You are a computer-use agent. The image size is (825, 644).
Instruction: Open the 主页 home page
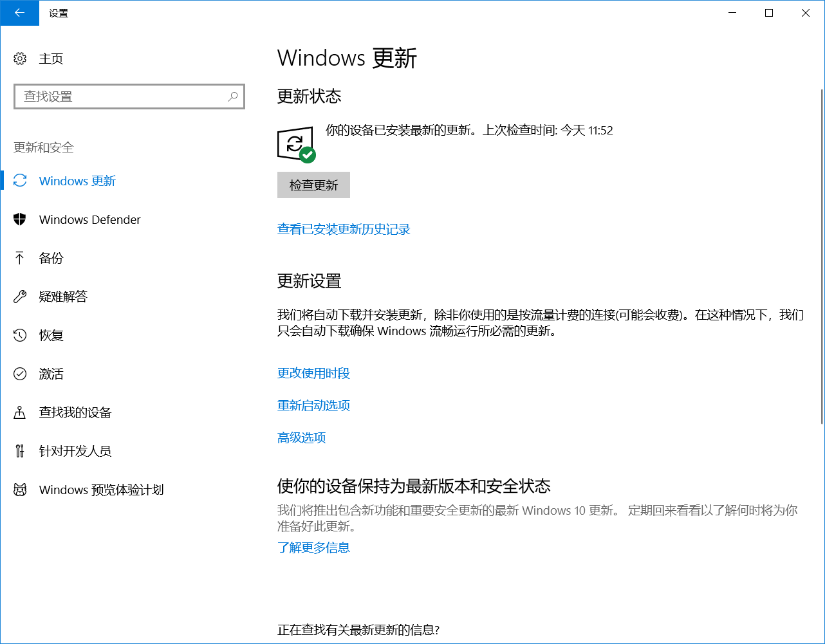[129, 59]
